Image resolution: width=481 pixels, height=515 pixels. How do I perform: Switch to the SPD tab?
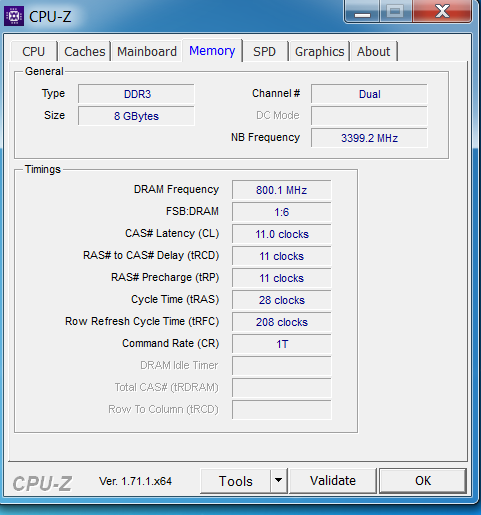(264, 51)
